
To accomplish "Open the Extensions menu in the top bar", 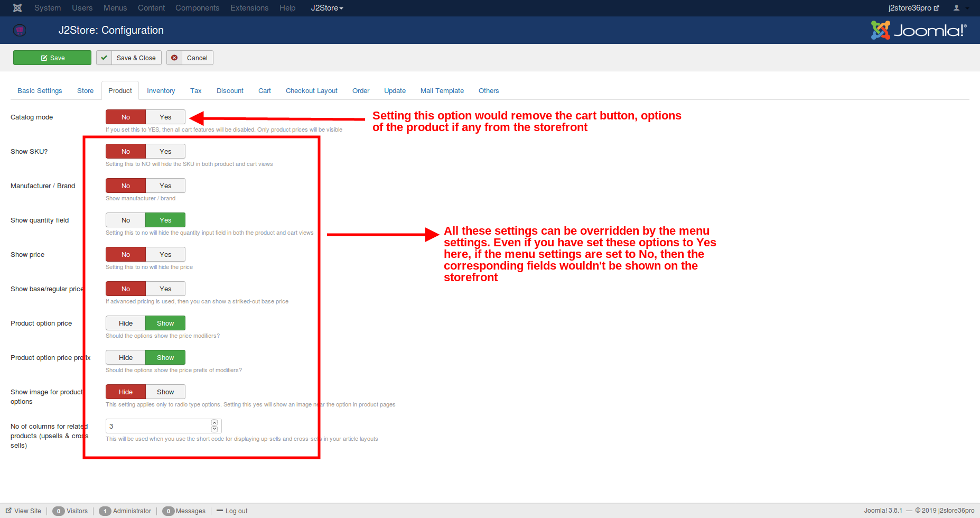I will 249,8.
